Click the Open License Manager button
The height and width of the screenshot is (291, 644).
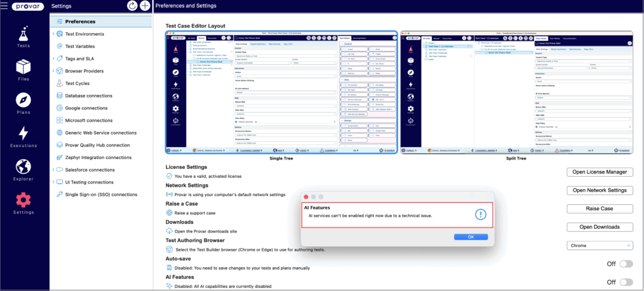(599, 172)
